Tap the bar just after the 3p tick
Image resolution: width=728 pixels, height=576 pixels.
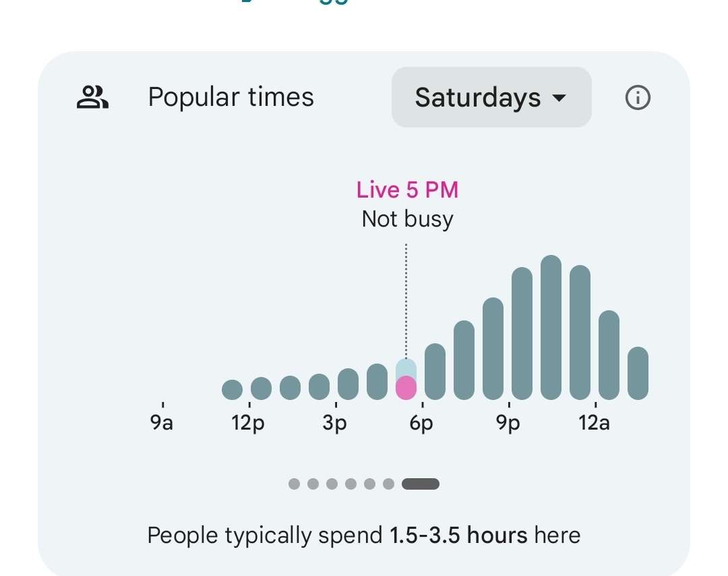point(348,384)
